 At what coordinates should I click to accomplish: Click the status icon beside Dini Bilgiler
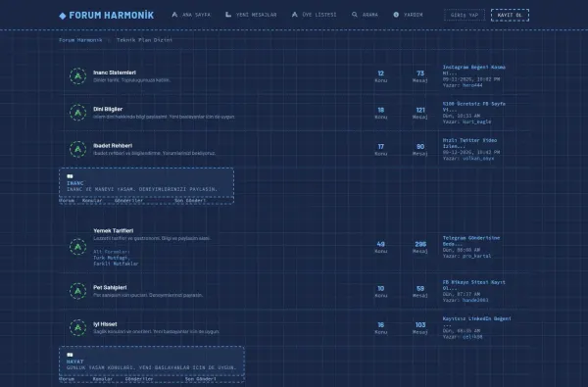(x=78, y=113)
